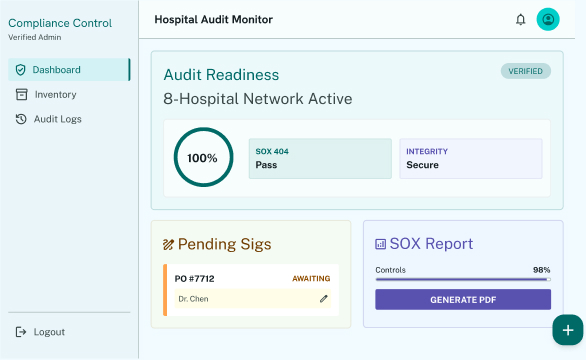Image resolution: width=586 pixels, height=360 pixels.
Task: Click the Dashboard shield icon
Action: click(x=21, y=70)
